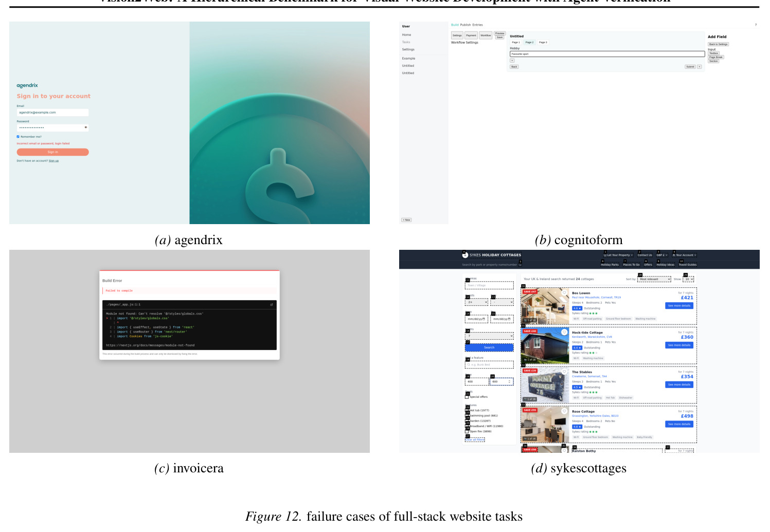770x532 pixels.
Task: Open the Sort by 'Most relevant' dropdown
Action: (x=654, y=279)
